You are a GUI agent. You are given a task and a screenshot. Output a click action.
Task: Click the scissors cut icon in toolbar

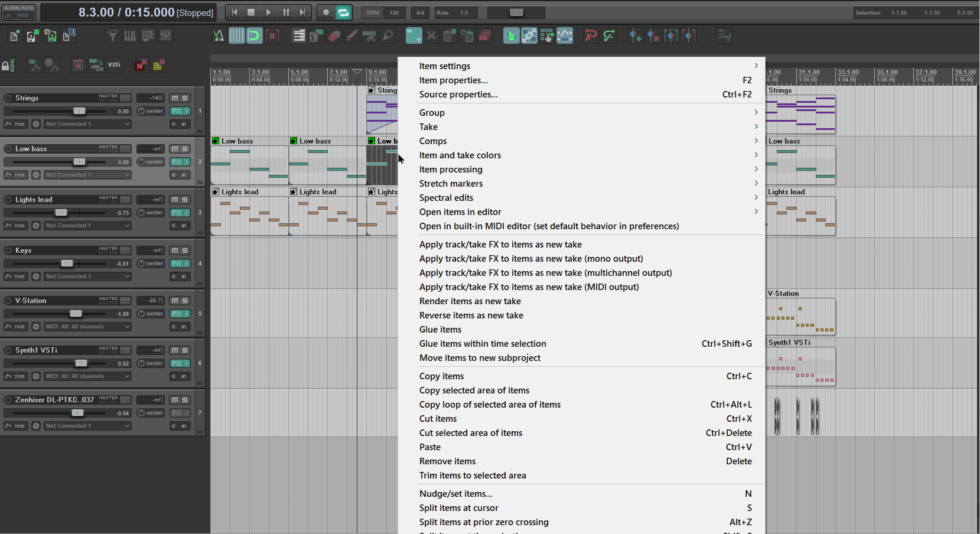coord(432,36)
